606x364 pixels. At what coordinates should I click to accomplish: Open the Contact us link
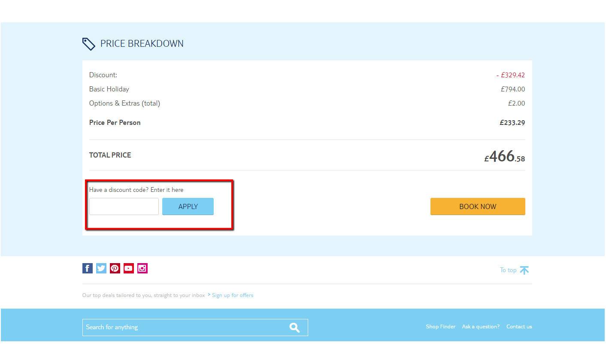519,326
